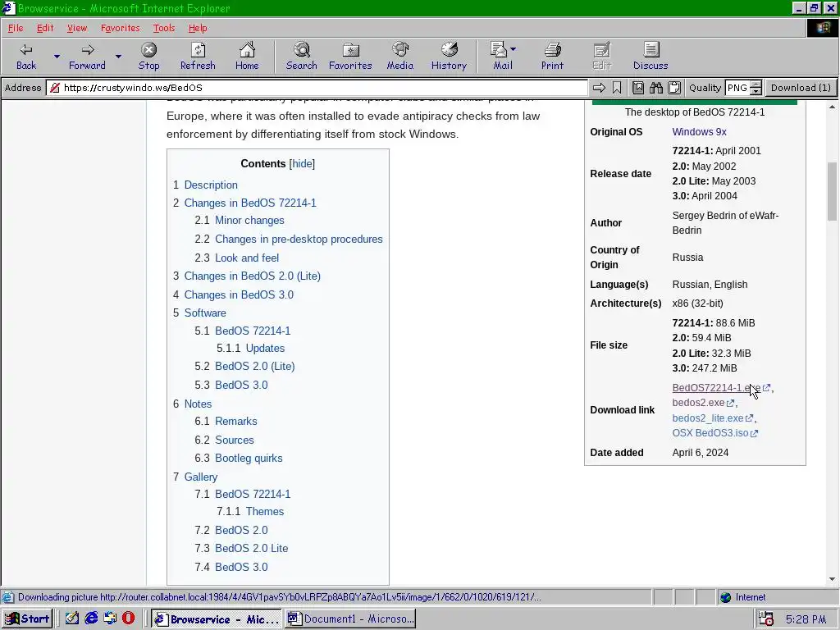This screenshot has height=630, width=840.
Task: Jump to Changes in BedOS 2.0 (Lite)
Action: 253,276
